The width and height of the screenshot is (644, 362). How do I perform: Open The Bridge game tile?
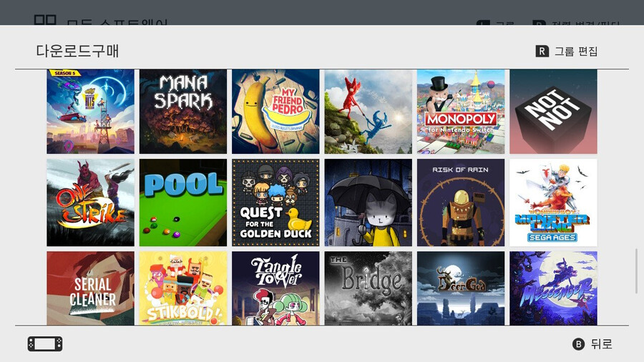pyautogui.click(x=369, y=288)
